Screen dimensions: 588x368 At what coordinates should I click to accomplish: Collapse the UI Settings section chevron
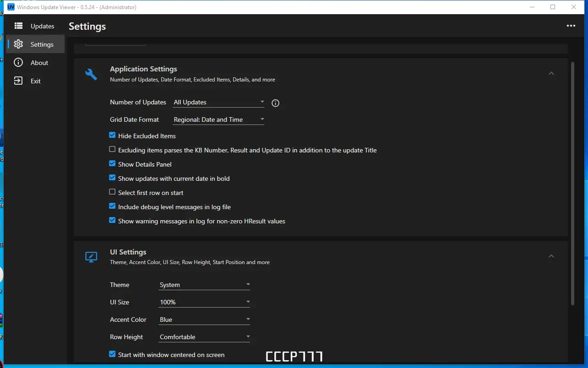[x=551, y=256]
